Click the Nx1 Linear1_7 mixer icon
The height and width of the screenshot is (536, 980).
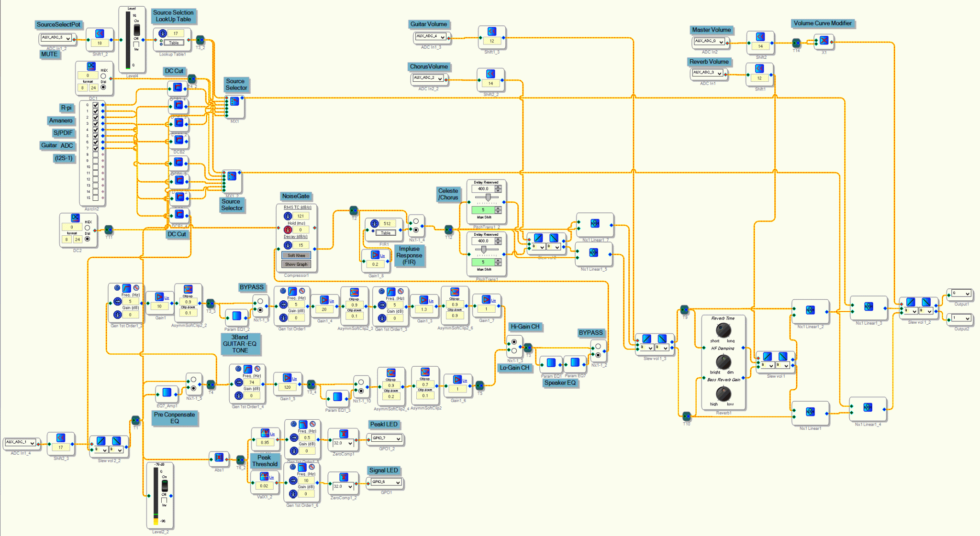pyautogui.click(x=595, y=223)
